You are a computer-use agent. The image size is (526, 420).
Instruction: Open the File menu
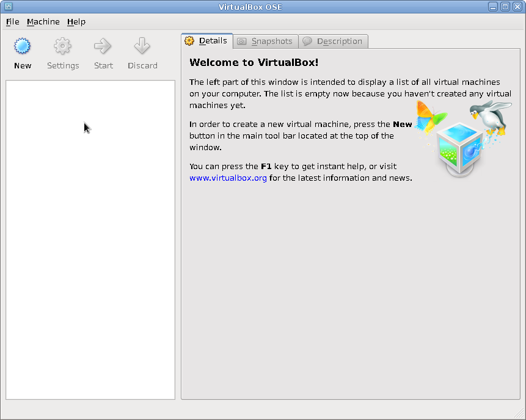click(13, 22)
